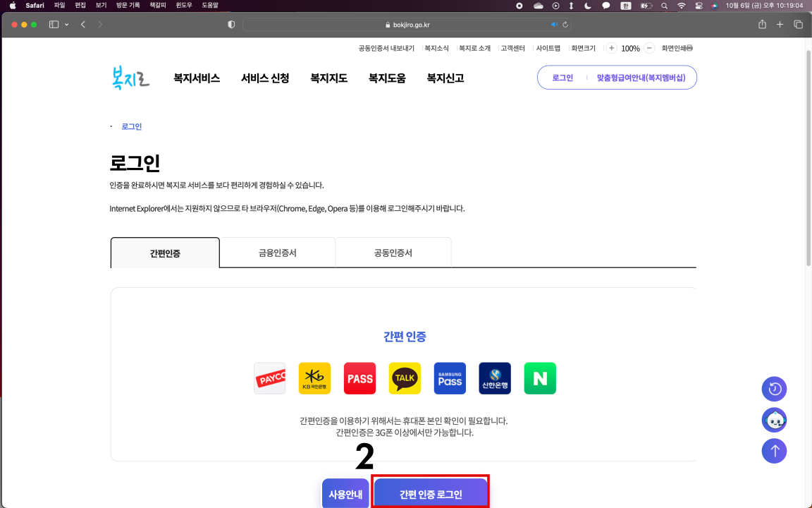Open the floating recent history icon
This screenshot has height=508, width=812.
click(774, 389)
